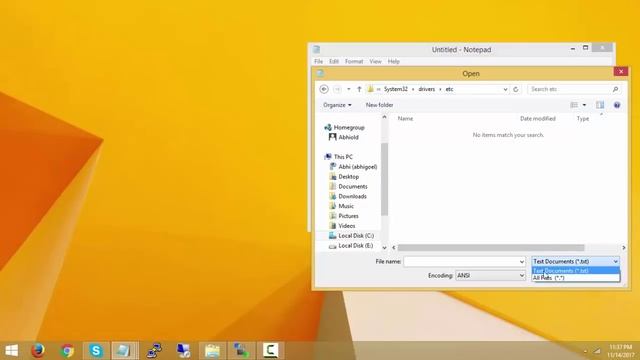Open Notepad Format menu
Viewport: 640px width, 360px height.
[x=354, y=61]
